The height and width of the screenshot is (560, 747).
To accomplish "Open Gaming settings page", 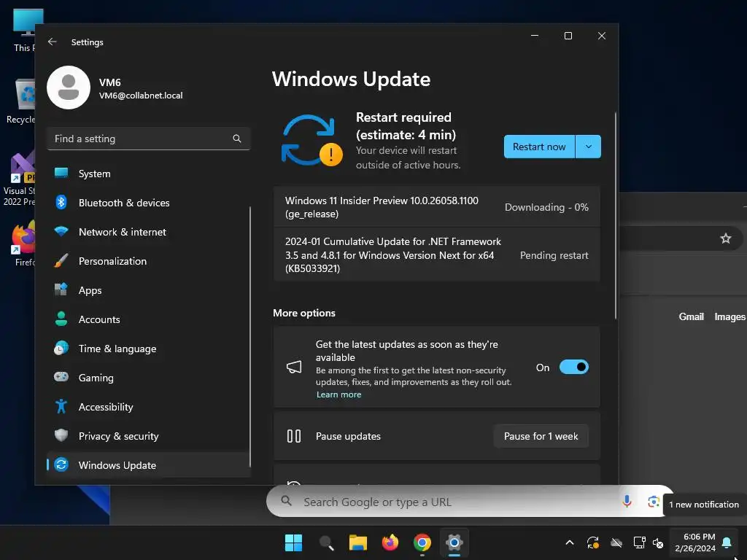I will 149,377.
